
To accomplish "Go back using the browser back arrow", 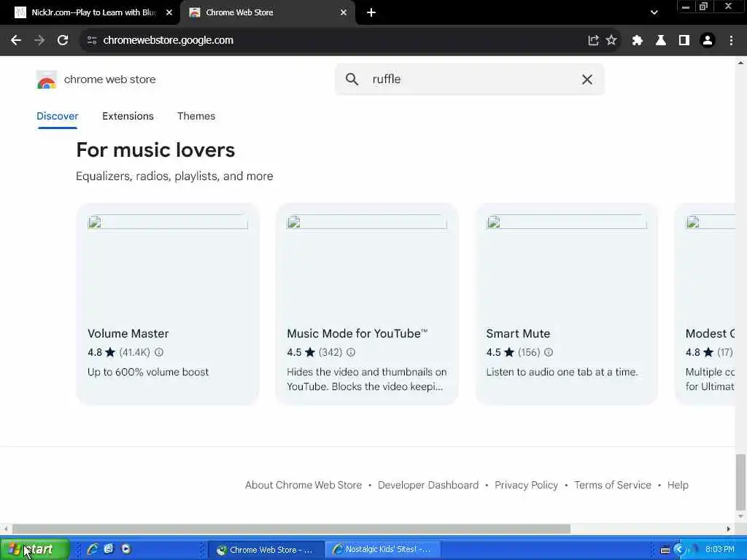I will [x=16, y=41].
